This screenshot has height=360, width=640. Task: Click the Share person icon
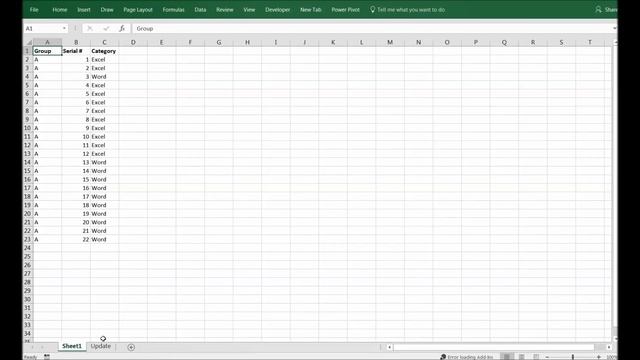(598, 9)
